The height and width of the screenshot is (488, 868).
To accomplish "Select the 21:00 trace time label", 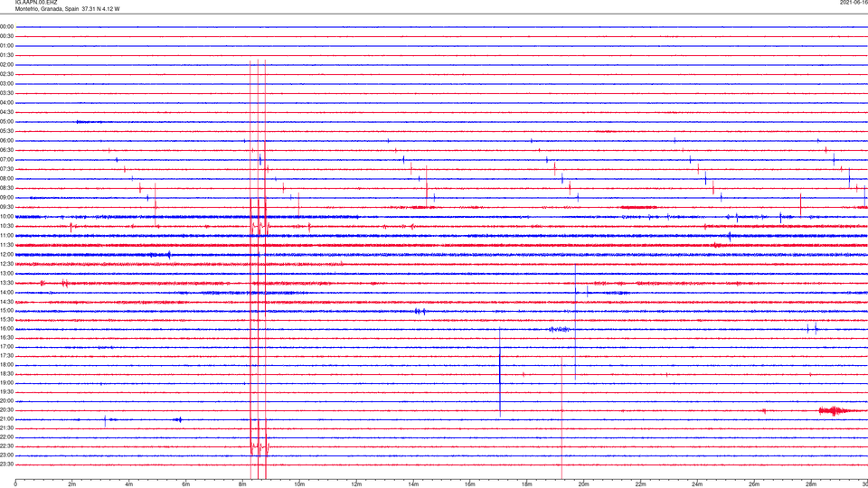I will click(x=6, y=419).
